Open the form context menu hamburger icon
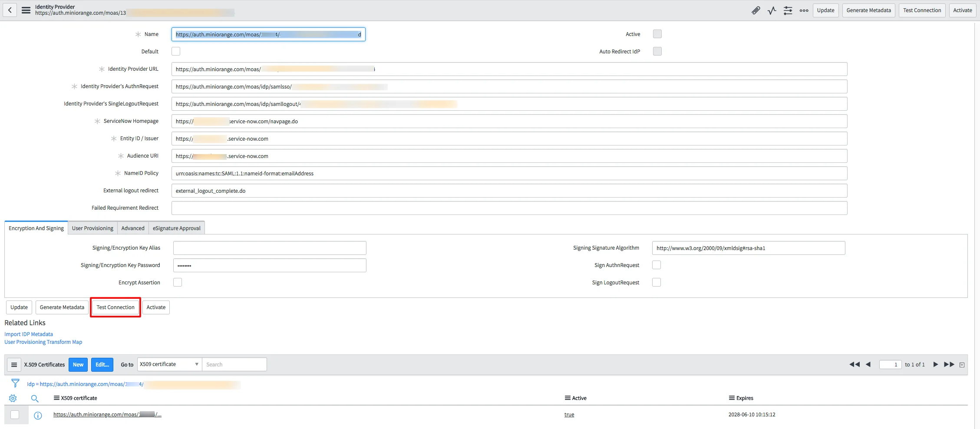Image resolution: width=980 pixels, height=429 pixels. (x=26, y=10)
